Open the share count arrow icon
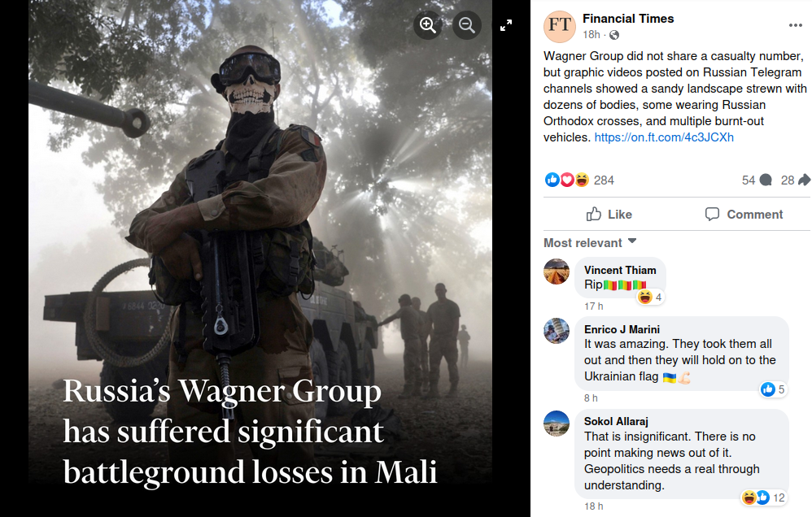The width and height of the screenshot is (812, 517). pos(804,180)
